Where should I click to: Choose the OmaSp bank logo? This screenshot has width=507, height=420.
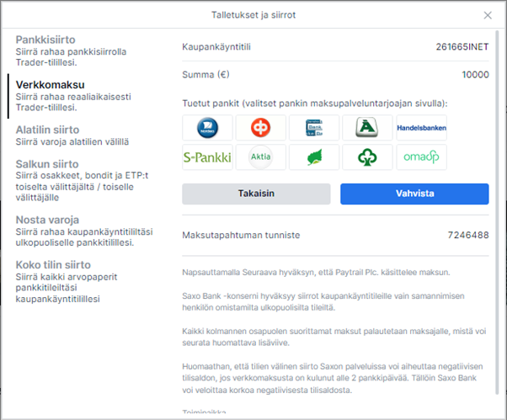[x=421, y=157]
